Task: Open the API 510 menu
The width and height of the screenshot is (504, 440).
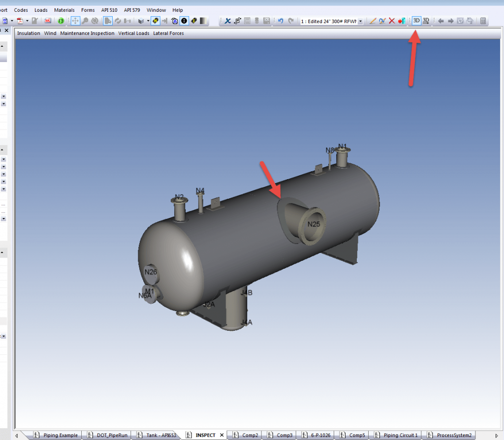Action: click(x=109, y=10)
